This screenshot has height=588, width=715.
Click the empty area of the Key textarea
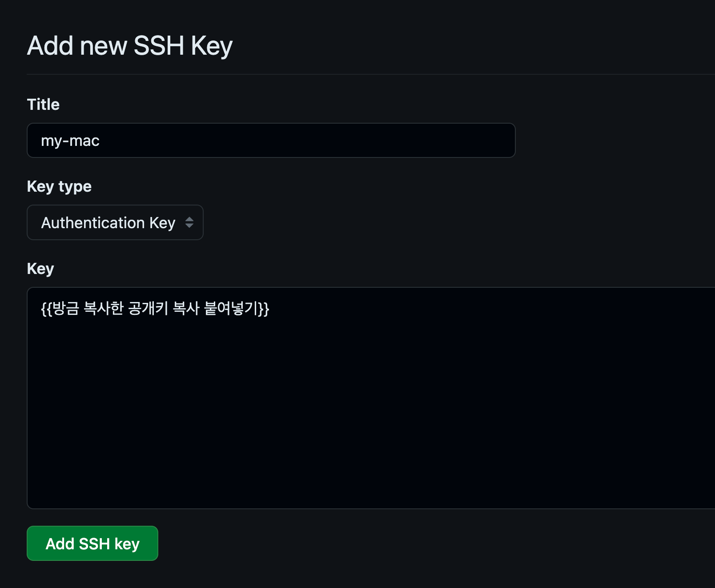[356, 423]
